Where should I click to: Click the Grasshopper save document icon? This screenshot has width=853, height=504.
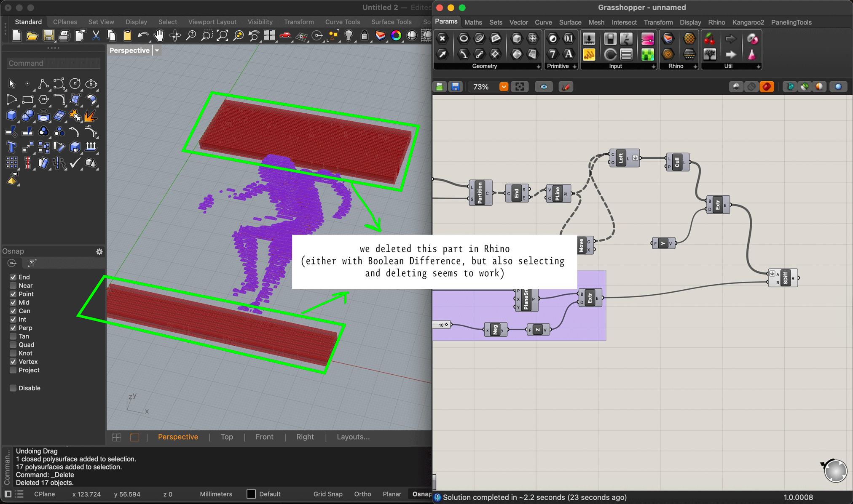455,87
